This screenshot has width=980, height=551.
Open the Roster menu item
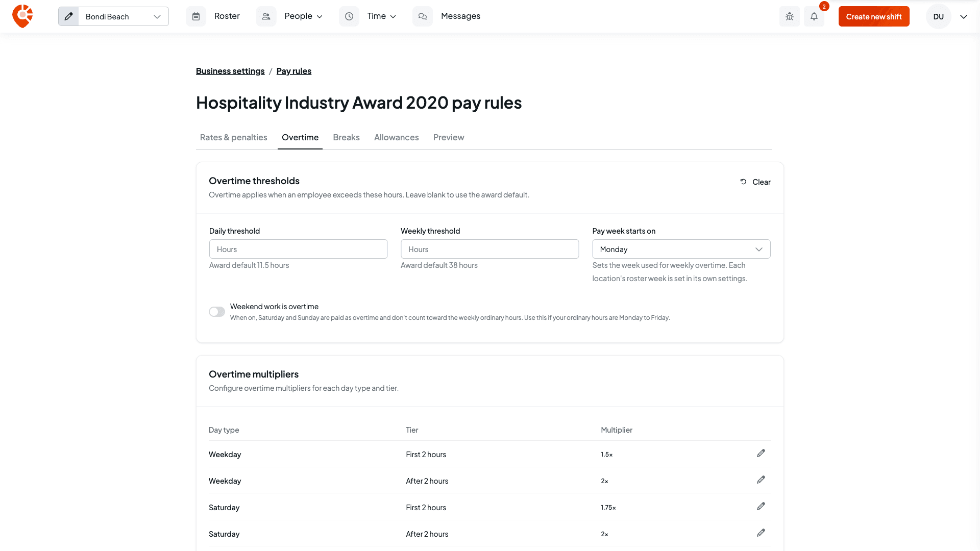[x=227, y=16]
